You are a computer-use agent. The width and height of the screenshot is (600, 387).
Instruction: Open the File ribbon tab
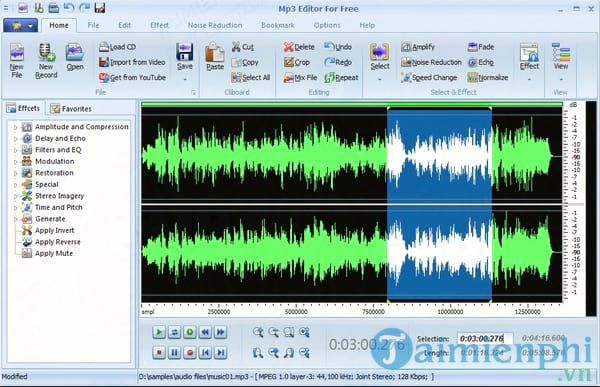point(93,25)
